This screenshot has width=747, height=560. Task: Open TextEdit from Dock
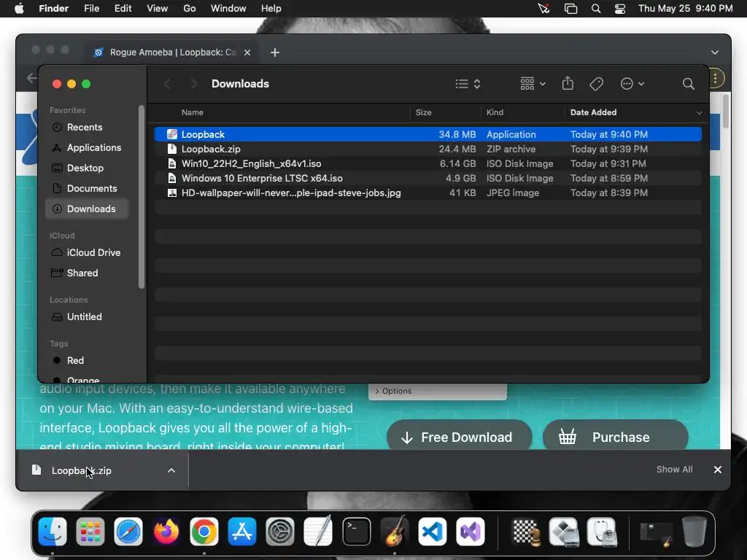(318, 532)
